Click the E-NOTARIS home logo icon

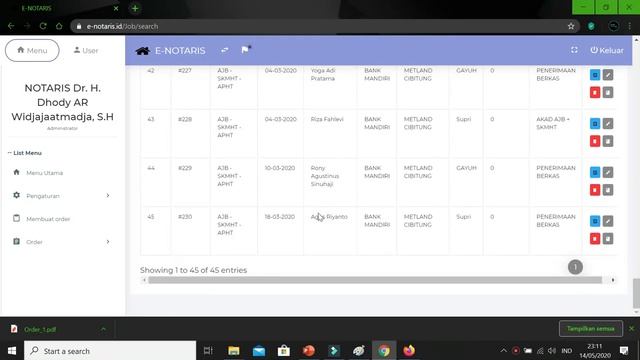(x=142, y=51)
